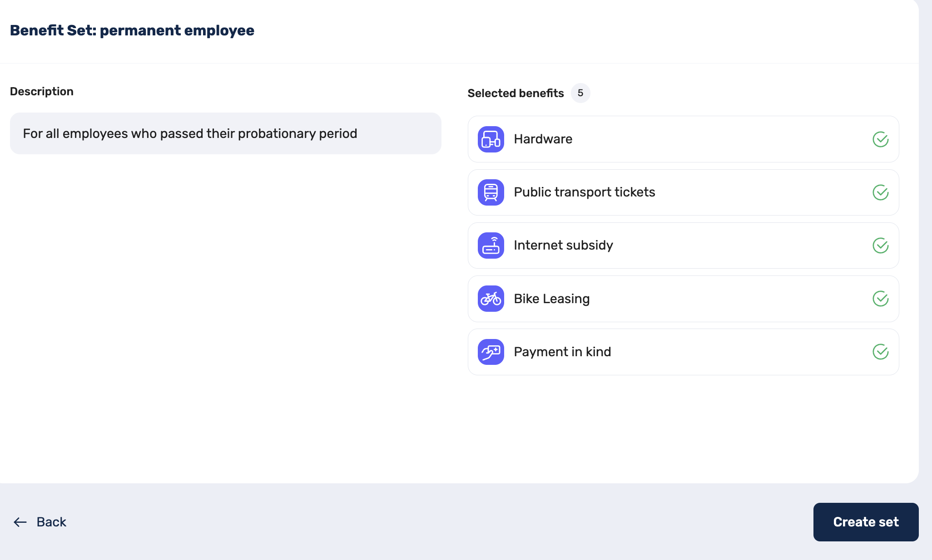Select the Public transport tickets label
The width and height of the screenshot is (932, 560).
click(584, 192)
